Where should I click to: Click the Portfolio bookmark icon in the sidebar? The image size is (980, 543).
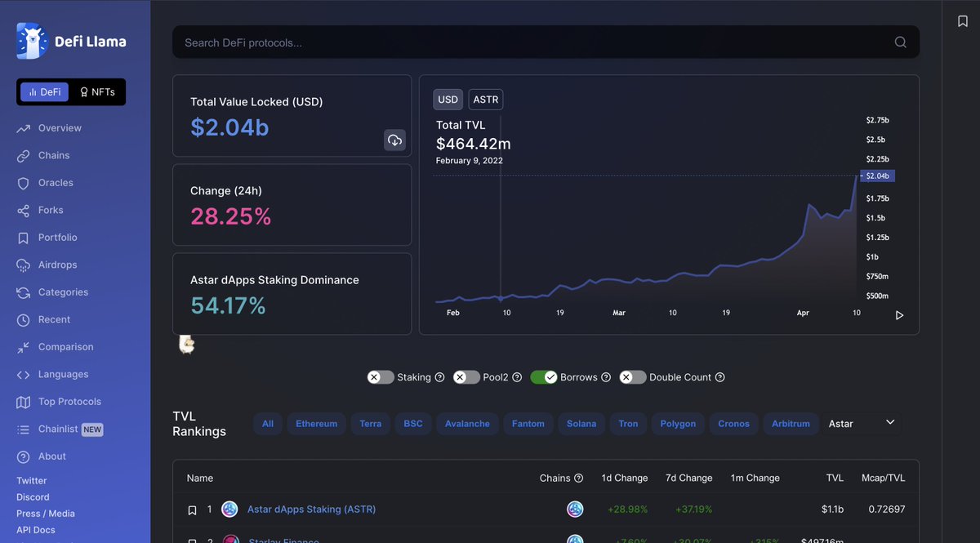coord(23,238)
